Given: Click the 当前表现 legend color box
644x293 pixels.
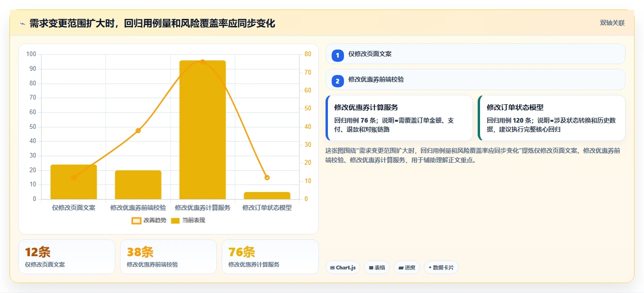Looking at the screenshot, I should [175, 220].
